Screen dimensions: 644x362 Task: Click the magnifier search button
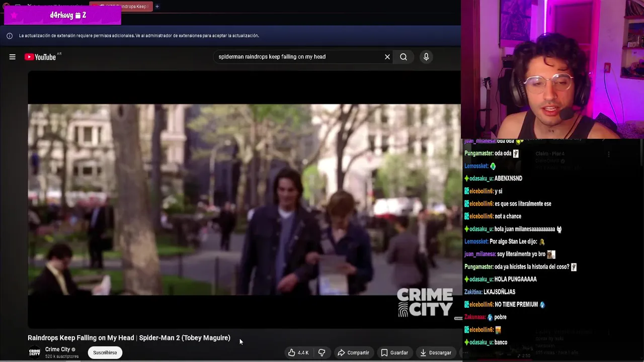click(x=404, y=57)
